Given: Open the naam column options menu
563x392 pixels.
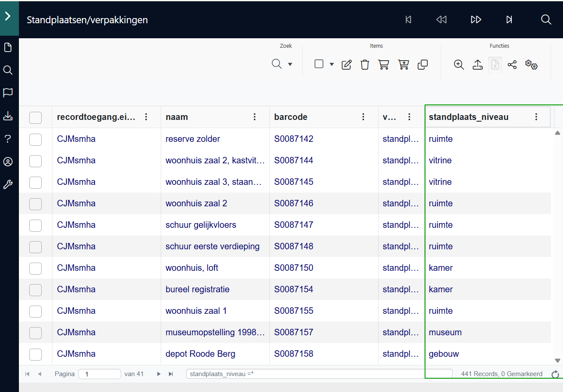Looking at the screenshot, I should pos(254,117).
